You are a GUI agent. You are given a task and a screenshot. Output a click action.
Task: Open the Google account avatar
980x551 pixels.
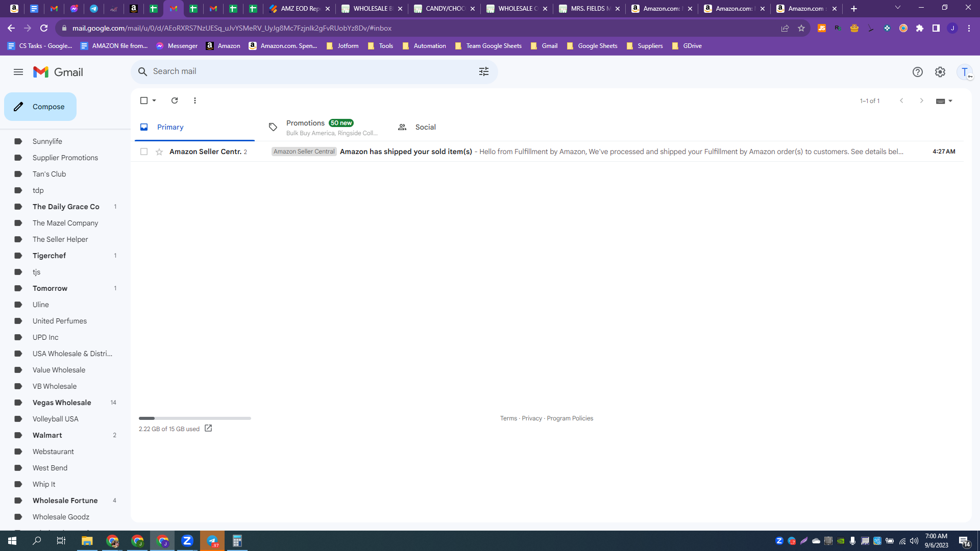tap(965, 72)
